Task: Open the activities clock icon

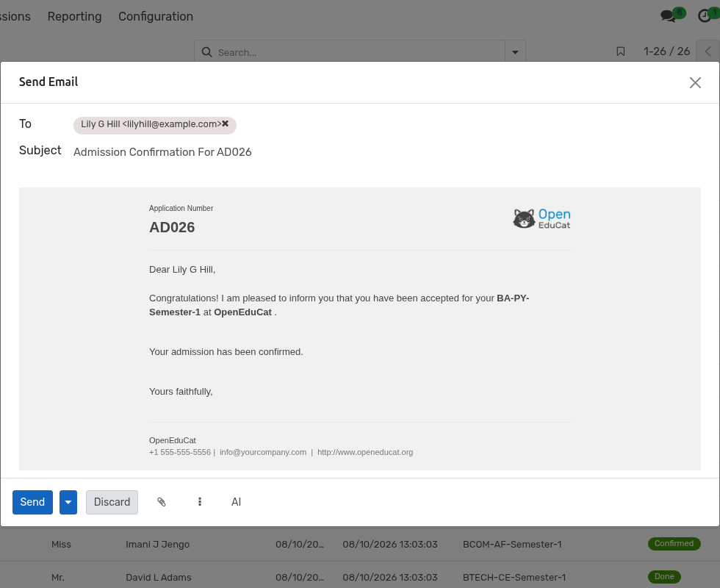Action: (x=705, y=16)
